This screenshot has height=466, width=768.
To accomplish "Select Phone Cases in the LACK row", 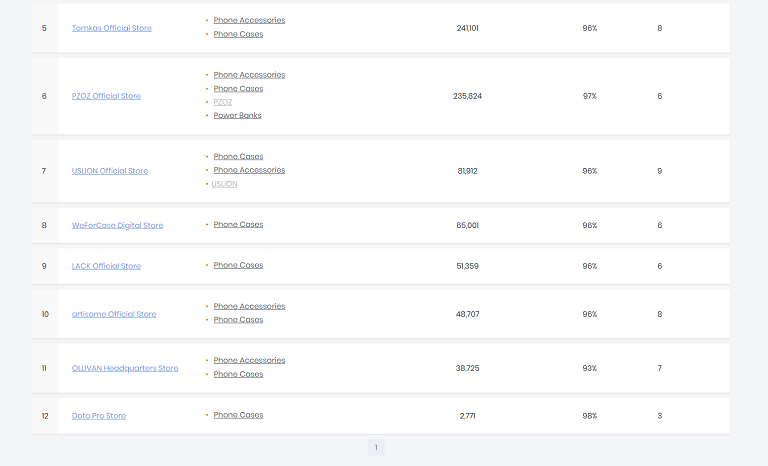I will pos(238,265).
